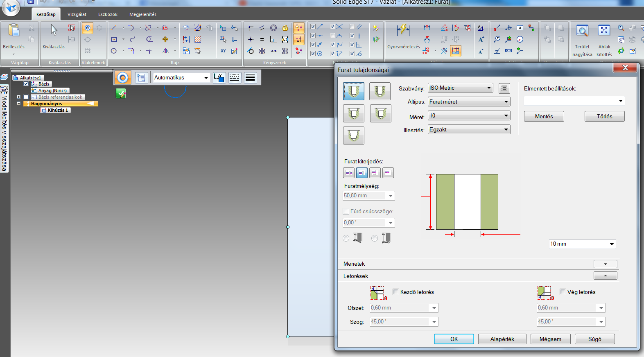Apply the Concentric constraint icon
Screen dimensions: 644x357
pos(273,28)
